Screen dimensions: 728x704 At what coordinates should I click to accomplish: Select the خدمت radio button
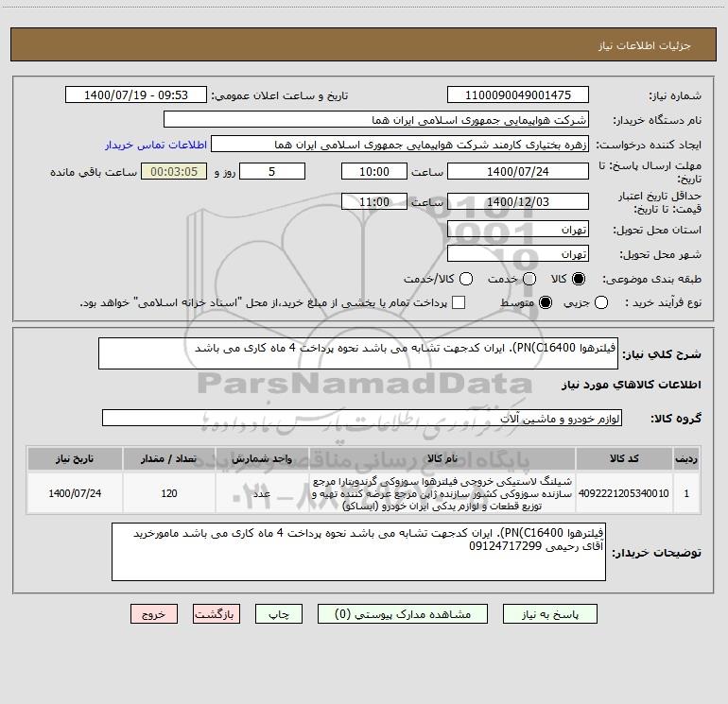(x=529, y=279)
